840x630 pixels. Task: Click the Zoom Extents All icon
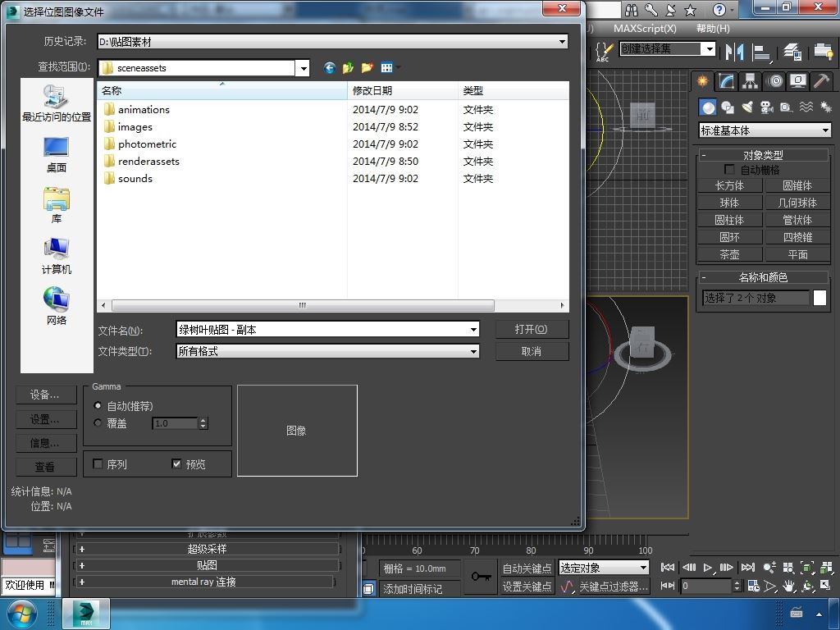[x=826, y=568]
